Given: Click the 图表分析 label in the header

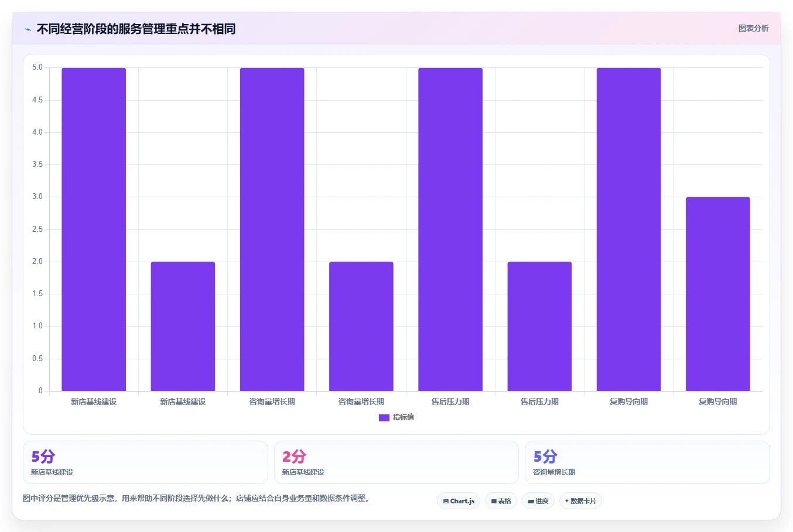Looking at the screenshot, I should click(x=753, y=28).
